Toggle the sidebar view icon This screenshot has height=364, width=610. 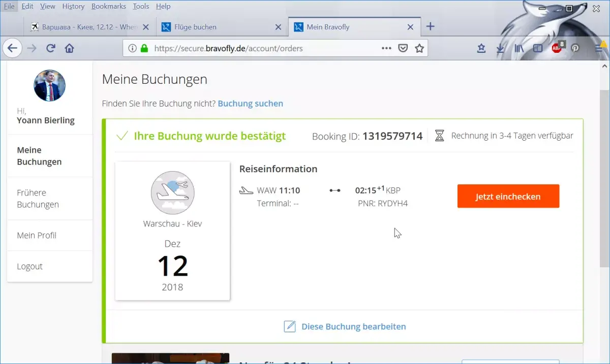click(x=538, y=48)
